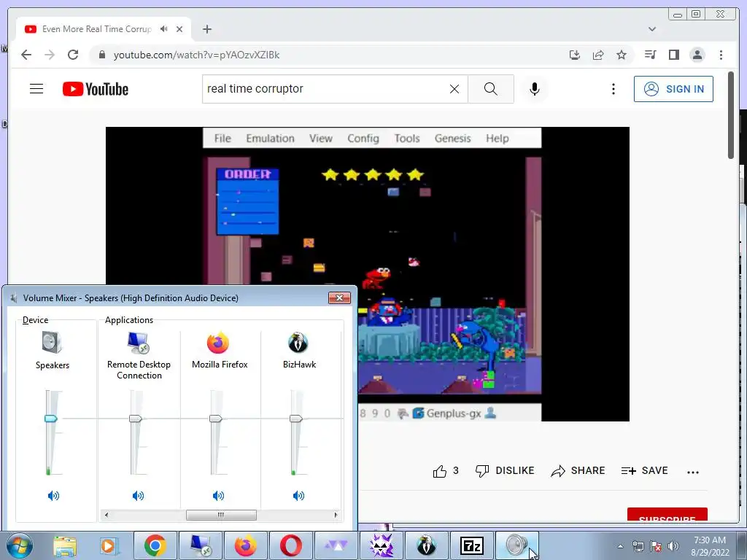
Task: Click the Device menu label in Volume Mixer
Action: 35,320
